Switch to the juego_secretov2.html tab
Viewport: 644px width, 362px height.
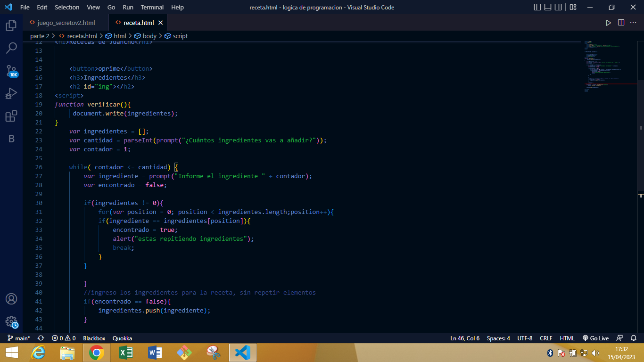(66, 23)
